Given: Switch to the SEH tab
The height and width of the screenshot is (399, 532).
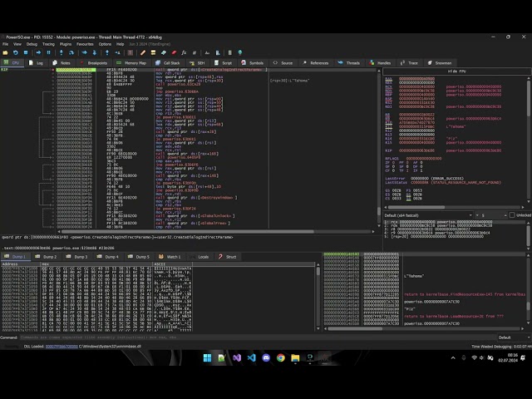Looking at the screenshot, I should (x=198, y=63).
